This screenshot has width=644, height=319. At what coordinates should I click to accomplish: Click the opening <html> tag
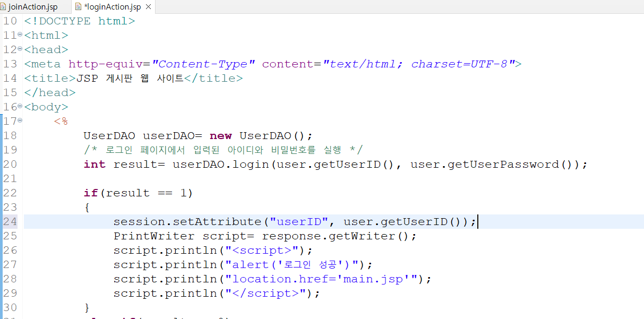point(46,36)
